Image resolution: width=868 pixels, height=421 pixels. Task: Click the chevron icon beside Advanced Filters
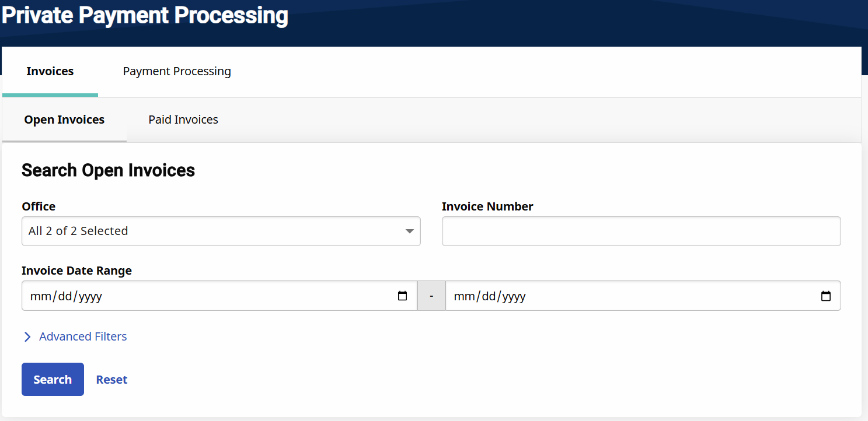point(27,337)
